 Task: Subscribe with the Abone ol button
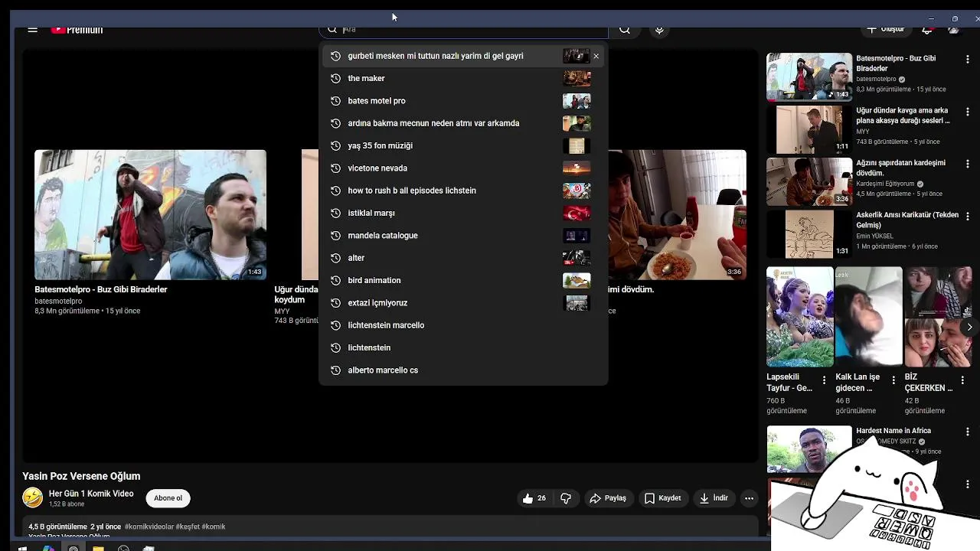tap(168, 498)
